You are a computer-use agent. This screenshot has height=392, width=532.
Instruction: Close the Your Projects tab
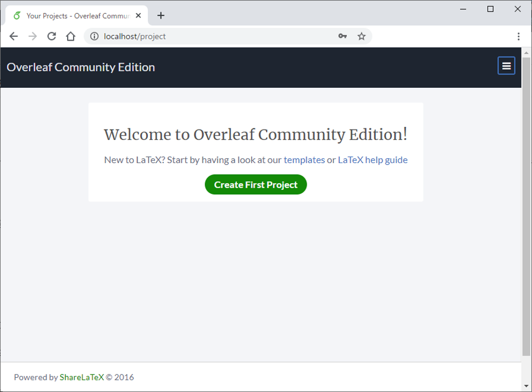click(138, 15)
